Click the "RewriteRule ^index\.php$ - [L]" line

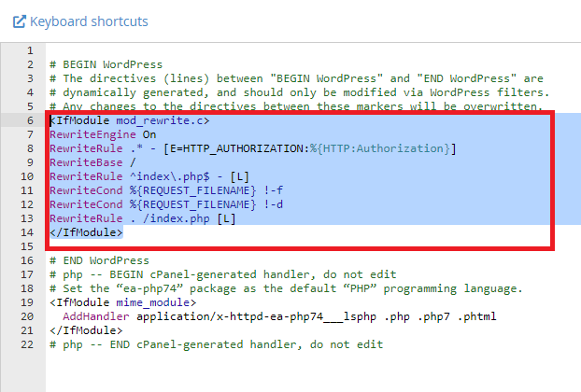tap(149, 176)
